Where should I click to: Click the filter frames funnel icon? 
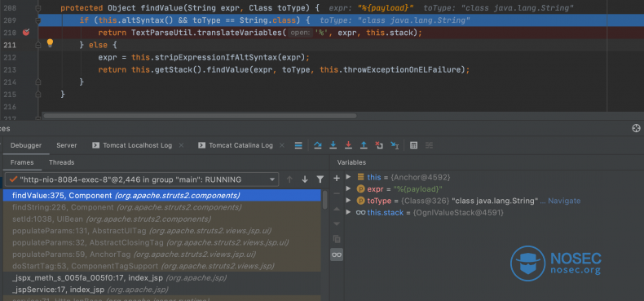320,179
